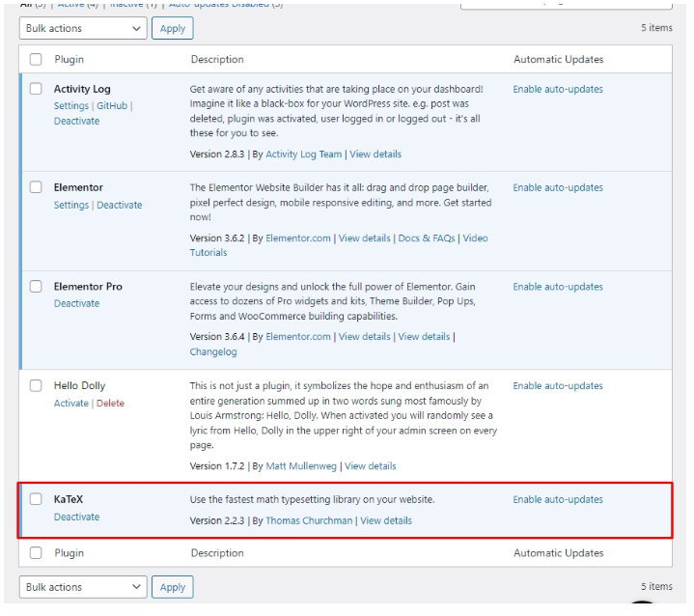The width and height of the screenshot is (694, 616).
Task: Click the top 5 items count
Action: tap(656, 27)
